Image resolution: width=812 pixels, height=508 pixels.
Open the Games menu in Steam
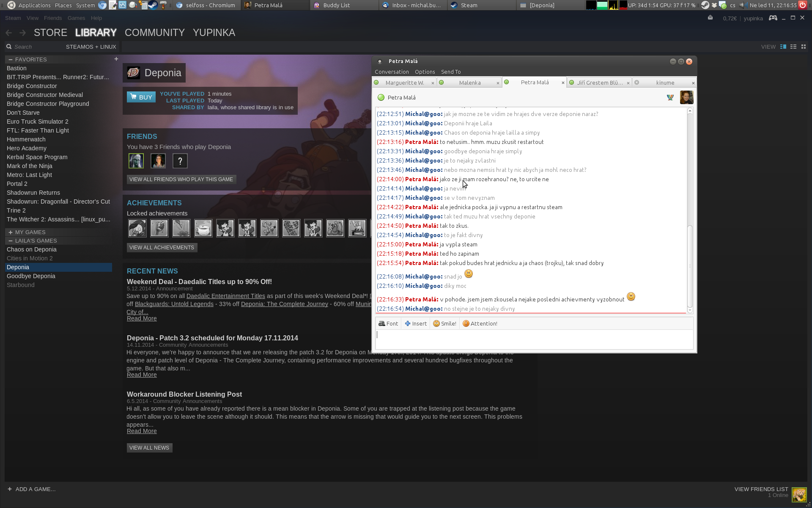tap(76, 18)
